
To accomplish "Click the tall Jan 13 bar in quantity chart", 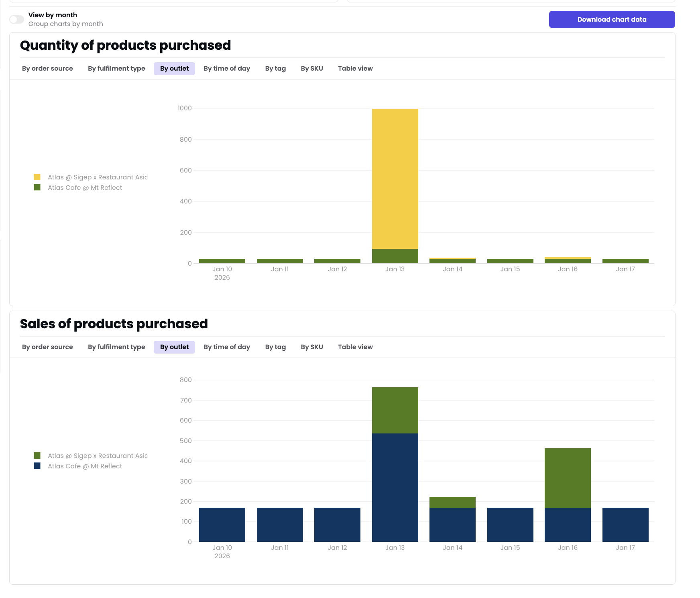I will (x=395, y=181).
